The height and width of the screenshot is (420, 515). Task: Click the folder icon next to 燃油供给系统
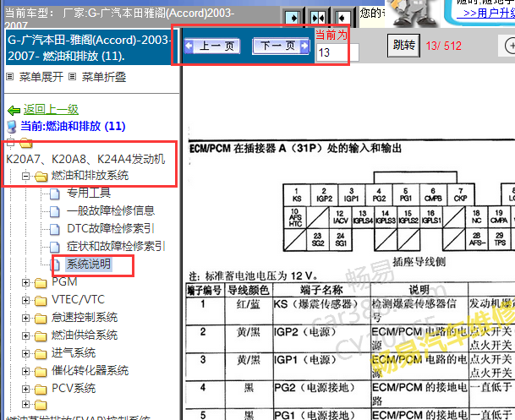click(x=41, y=336)
